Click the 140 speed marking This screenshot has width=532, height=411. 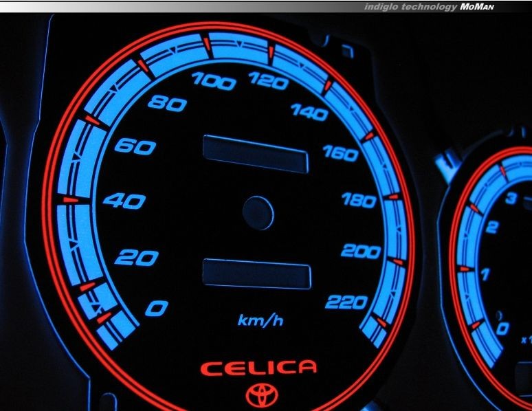[310, 112]
